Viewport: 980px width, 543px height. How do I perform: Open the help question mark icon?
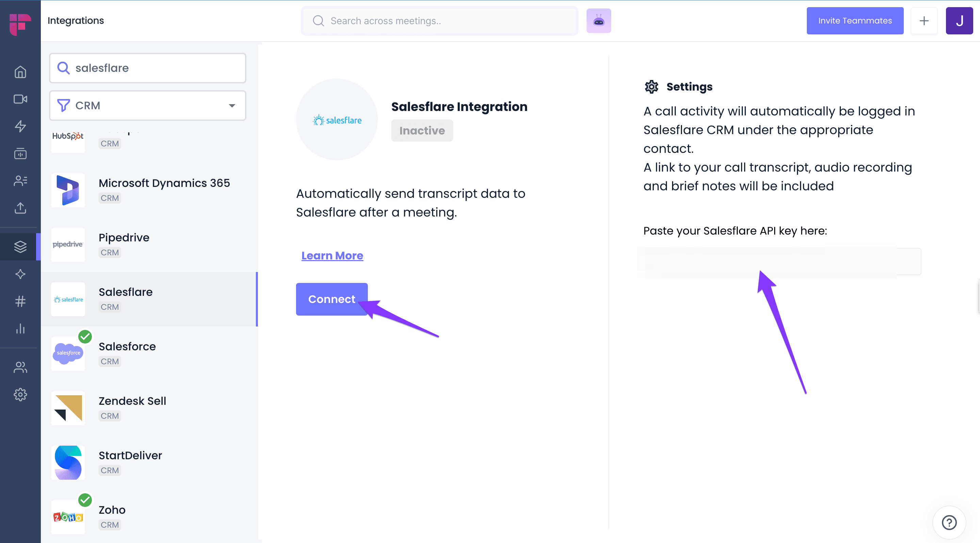(949, 523)
